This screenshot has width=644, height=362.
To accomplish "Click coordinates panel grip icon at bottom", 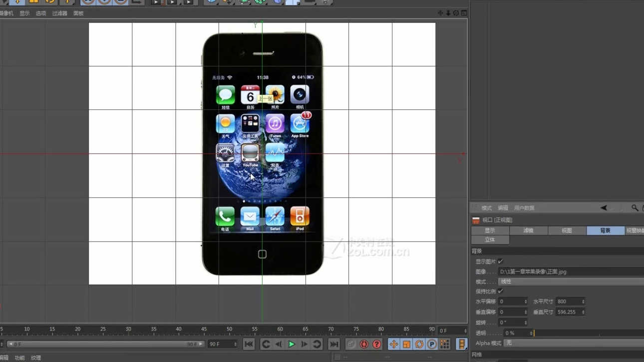I will [337, 357].
